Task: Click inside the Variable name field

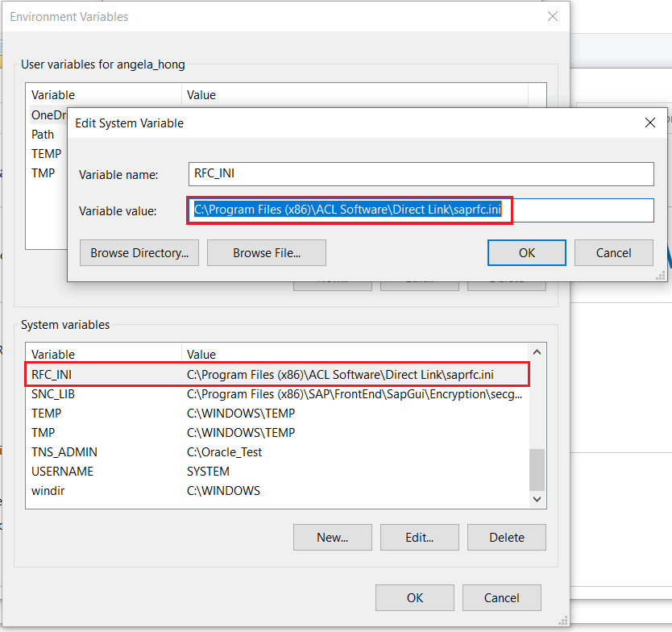Action: point(419,174)
